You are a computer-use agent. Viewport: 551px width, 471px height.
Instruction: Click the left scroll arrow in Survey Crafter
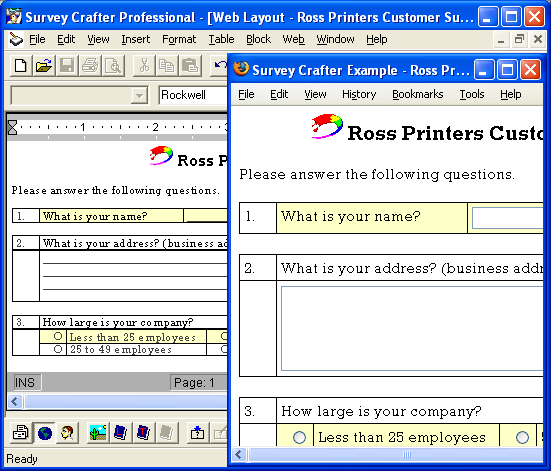click(15, 401)
